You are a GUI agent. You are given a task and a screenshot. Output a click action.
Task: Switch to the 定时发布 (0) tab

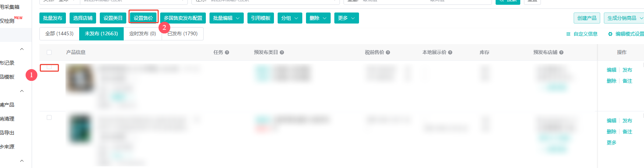coord(142,33)
